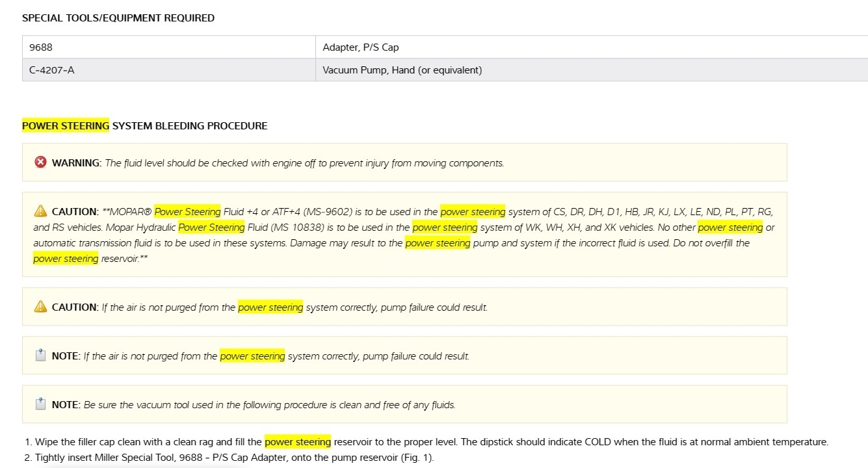Click the note icon beside the pump failure note
This screenshot has width=868, height=468.
coord(40,356)
